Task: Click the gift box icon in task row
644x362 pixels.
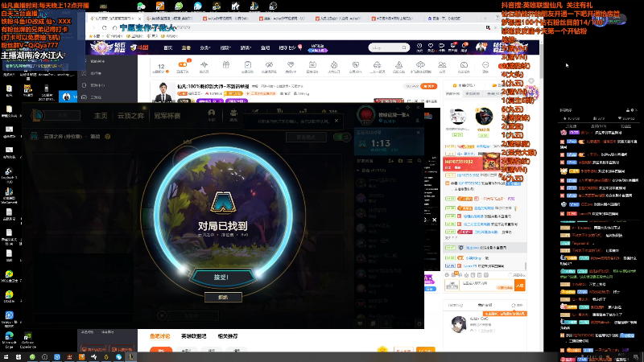Action: [x=226, y=67]
